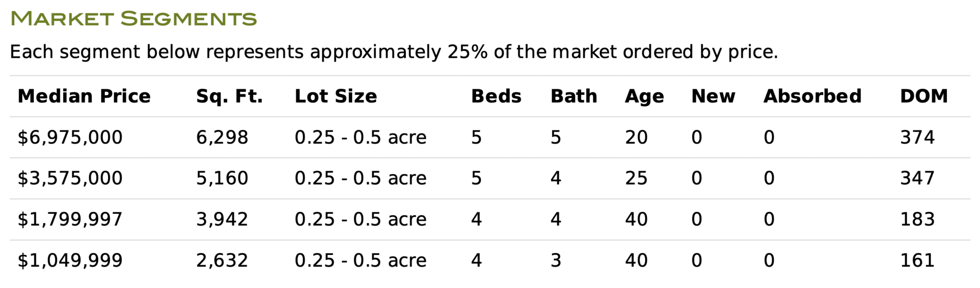Click the 6,298 square feet value
Image resolution: width=980 pixels, height=288 pixels.
222,137
